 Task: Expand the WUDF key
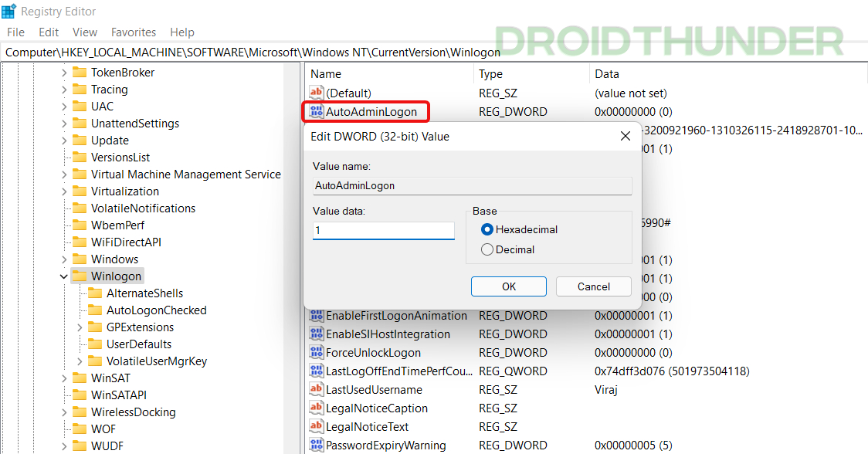click(63, 446)
